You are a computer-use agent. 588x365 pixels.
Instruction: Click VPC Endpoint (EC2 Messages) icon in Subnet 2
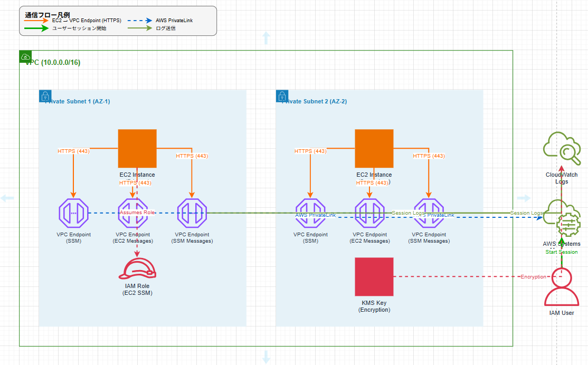tap(369, 213)
